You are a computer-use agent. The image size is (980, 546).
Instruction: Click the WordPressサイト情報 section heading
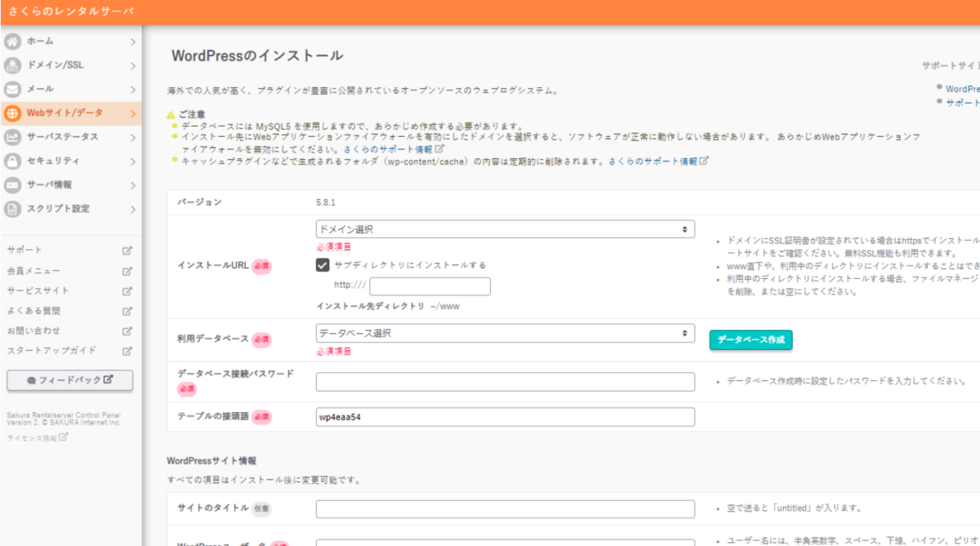coord(213,461)
